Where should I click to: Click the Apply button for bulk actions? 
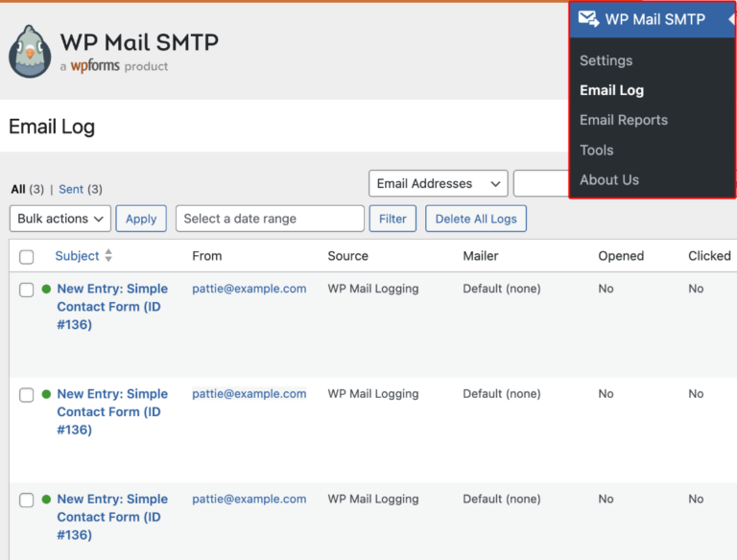pos(141,219)
